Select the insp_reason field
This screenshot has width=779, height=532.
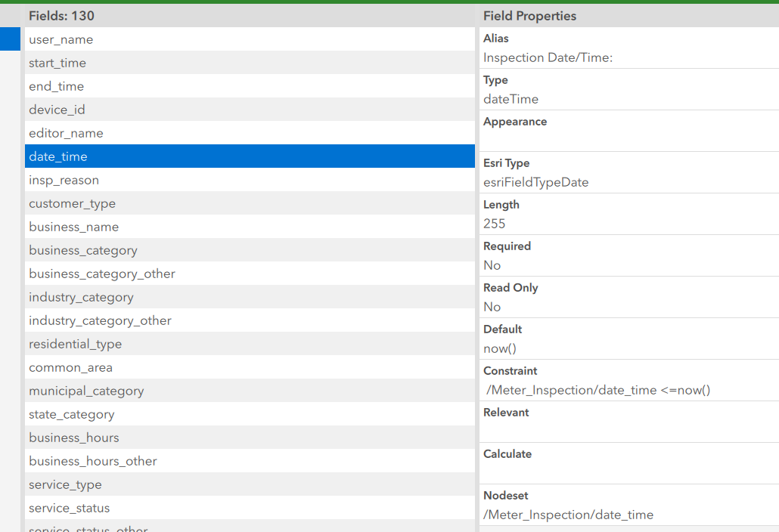[x=64, y=180]
